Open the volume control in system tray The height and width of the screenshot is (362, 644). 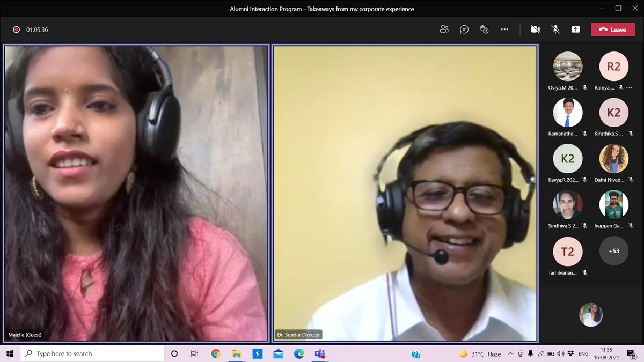[x=561, y=354]
